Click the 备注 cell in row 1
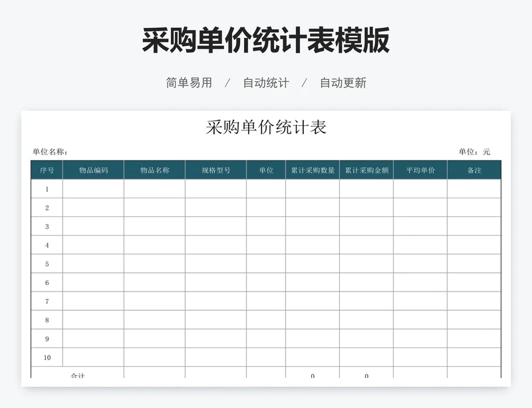This screenshot has width=532, height=408. click(474, 189)
